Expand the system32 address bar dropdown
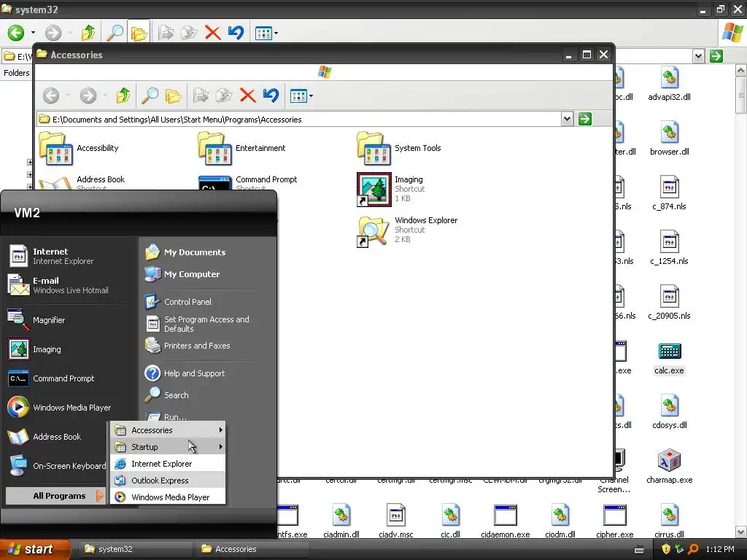 click(x=698, y=56)
